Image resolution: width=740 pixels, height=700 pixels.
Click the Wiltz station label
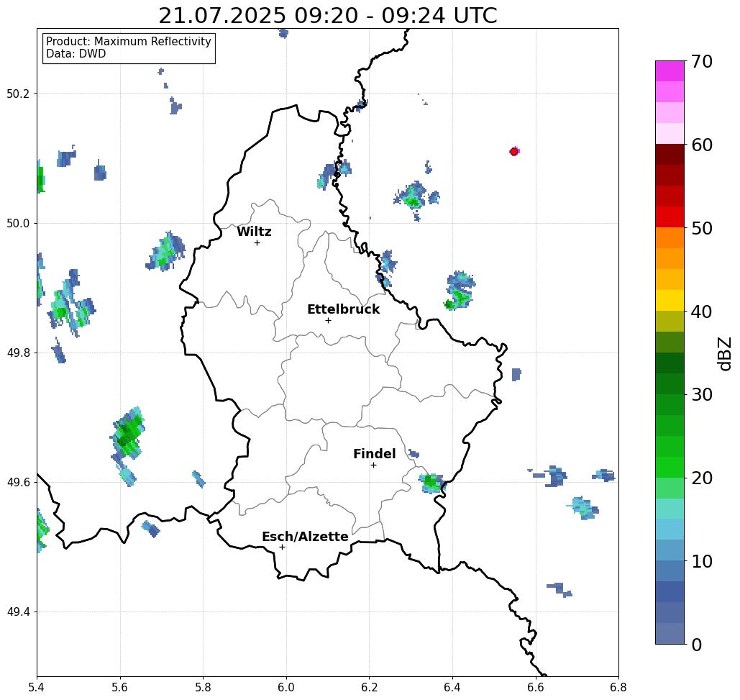(x=254, y=232)
